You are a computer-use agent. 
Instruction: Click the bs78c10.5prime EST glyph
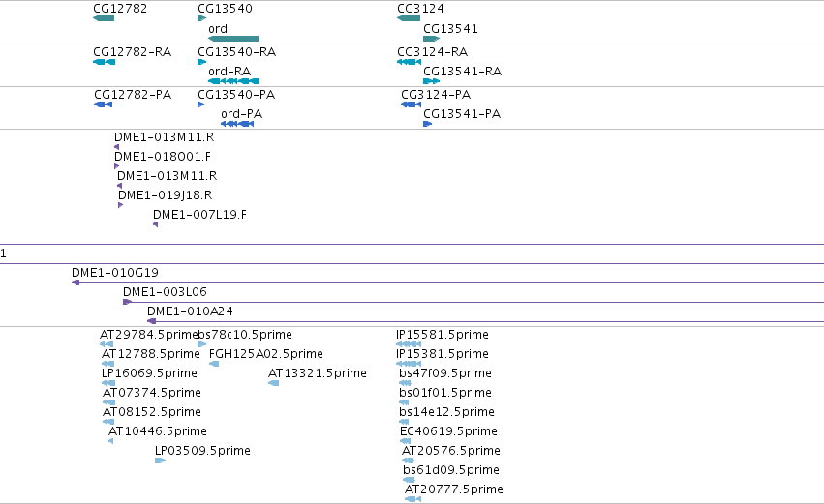coord(201,344)
